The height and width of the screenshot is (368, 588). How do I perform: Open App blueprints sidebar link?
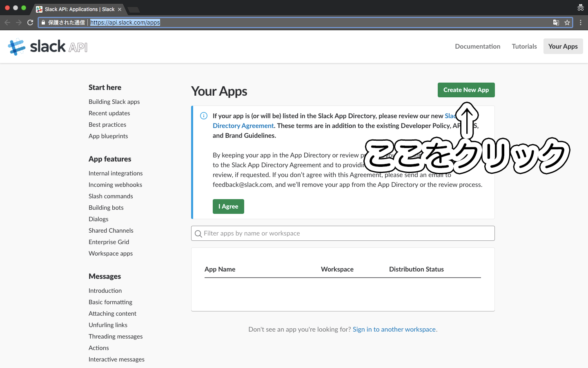[108, 136]
